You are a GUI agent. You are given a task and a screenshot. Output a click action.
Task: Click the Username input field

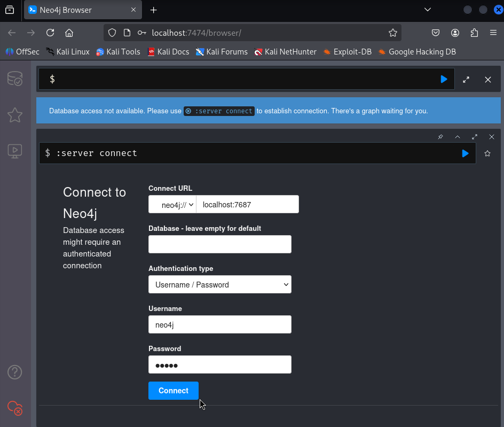click(220, 324)
